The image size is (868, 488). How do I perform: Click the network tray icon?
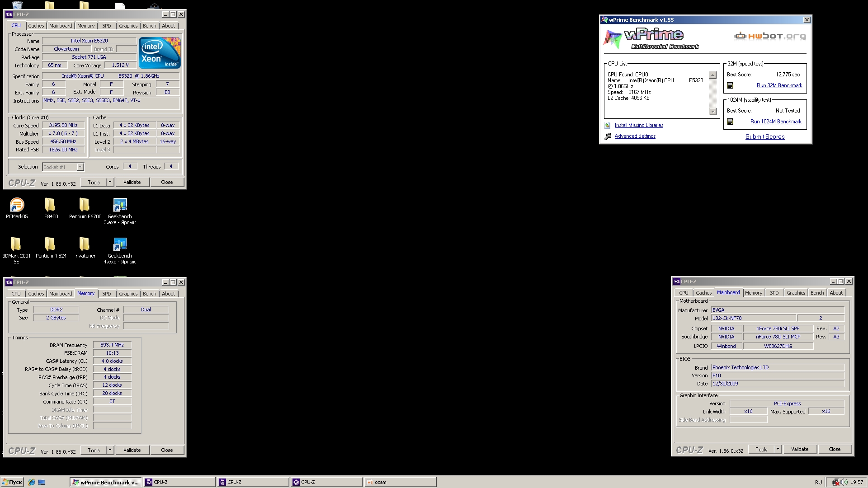836,482
